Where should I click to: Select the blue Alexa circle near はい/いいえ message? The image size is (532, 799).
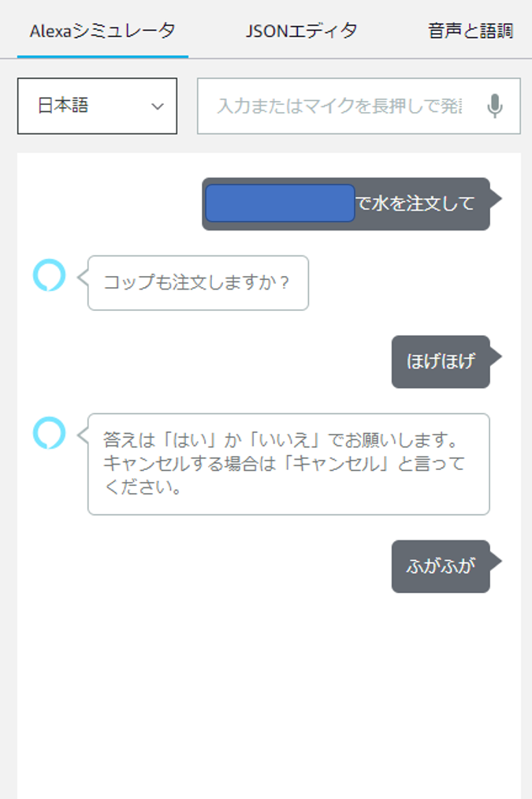(51, 435)
